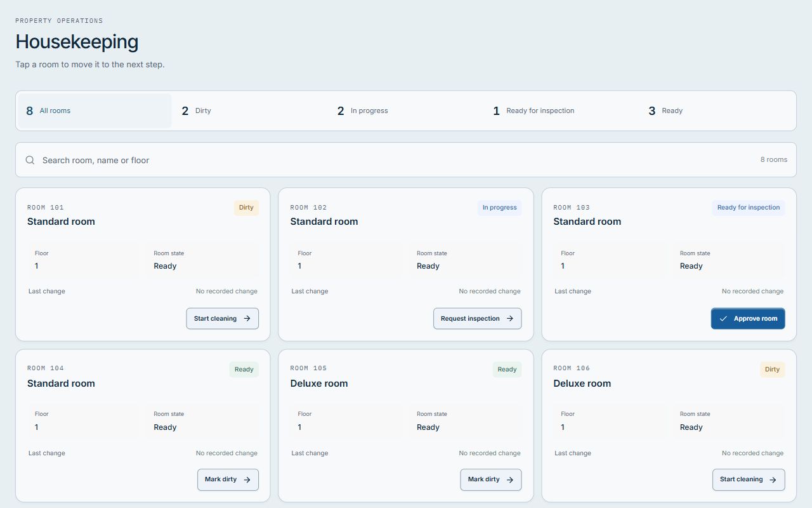Click the arrow icon on Room 106's Start cleaning
812x508 pixels.
point(773,479)
